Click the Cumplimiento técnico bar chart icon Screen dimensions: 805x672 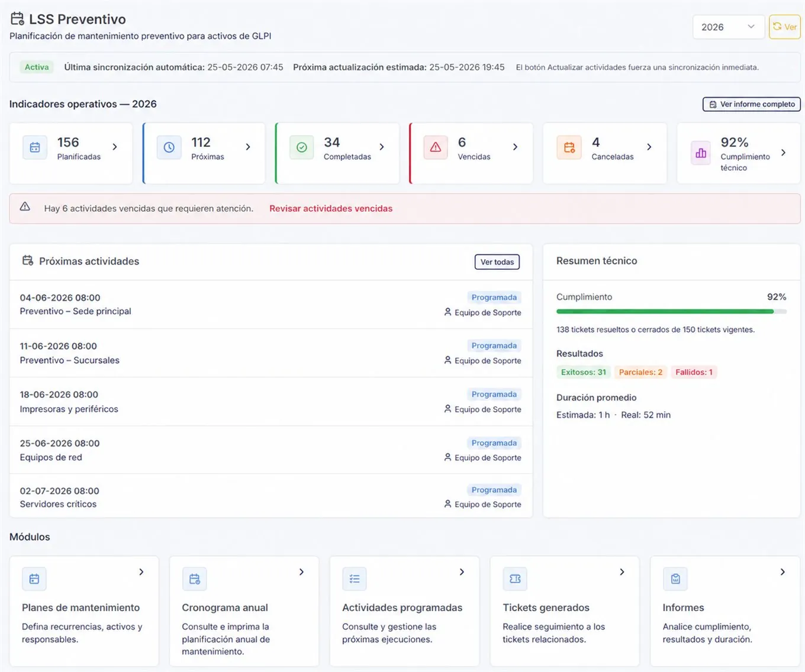(x=701, y=153)
